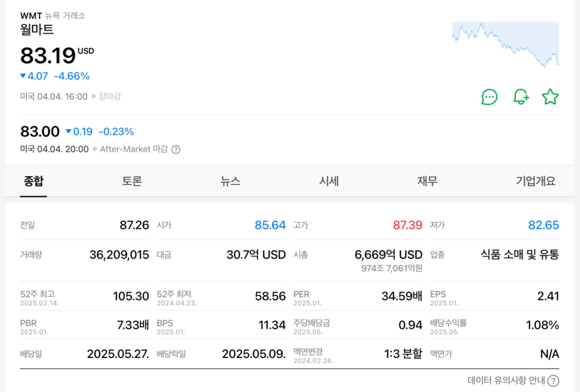Click the -0.23% after-market change
This screenshot has height=392, width=580.
pyautogui.click(x=116, y=131)
